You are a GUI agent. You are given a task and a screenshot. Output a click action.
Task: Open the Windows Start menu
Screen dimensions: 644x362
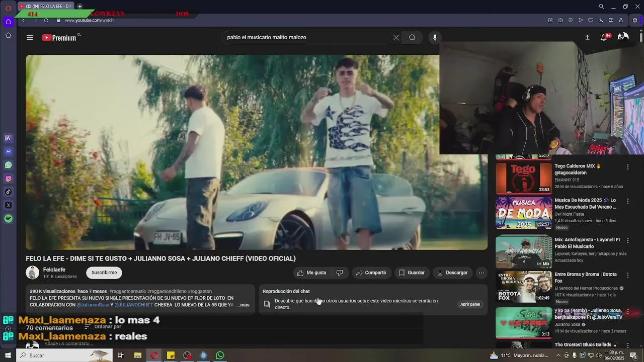(8, 355)
